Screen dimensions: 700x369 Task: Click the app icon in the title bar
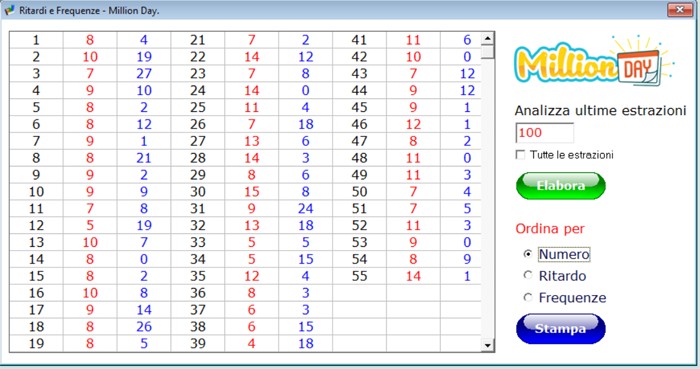coord(9,10)
